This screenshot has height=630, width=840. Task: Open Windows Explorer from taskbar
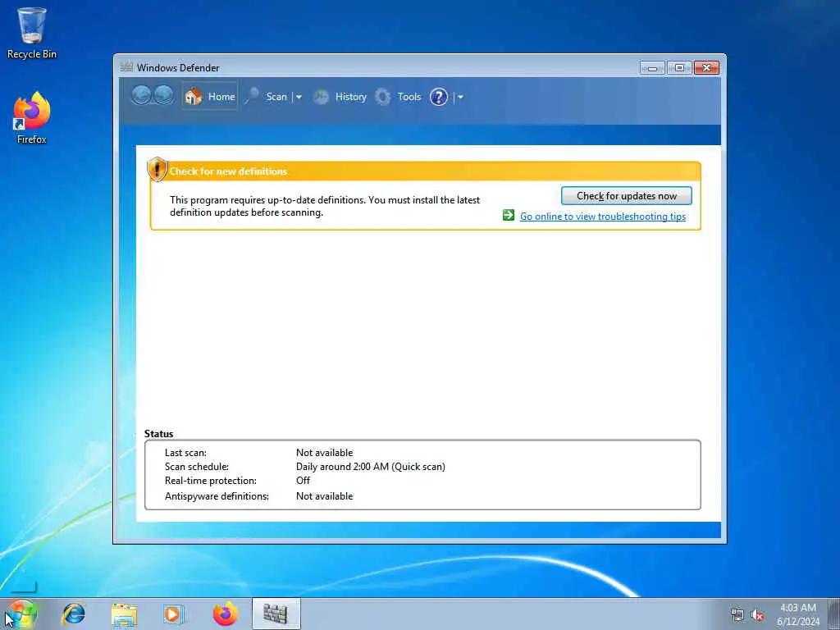[x=124, y=614]
